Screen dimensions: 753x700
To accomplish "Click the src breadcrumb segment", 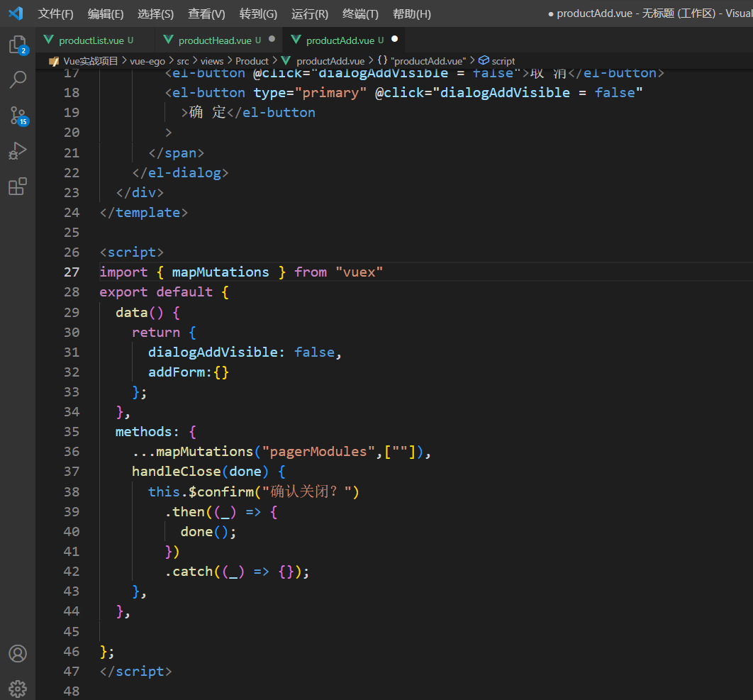I will tap(183, 61).
